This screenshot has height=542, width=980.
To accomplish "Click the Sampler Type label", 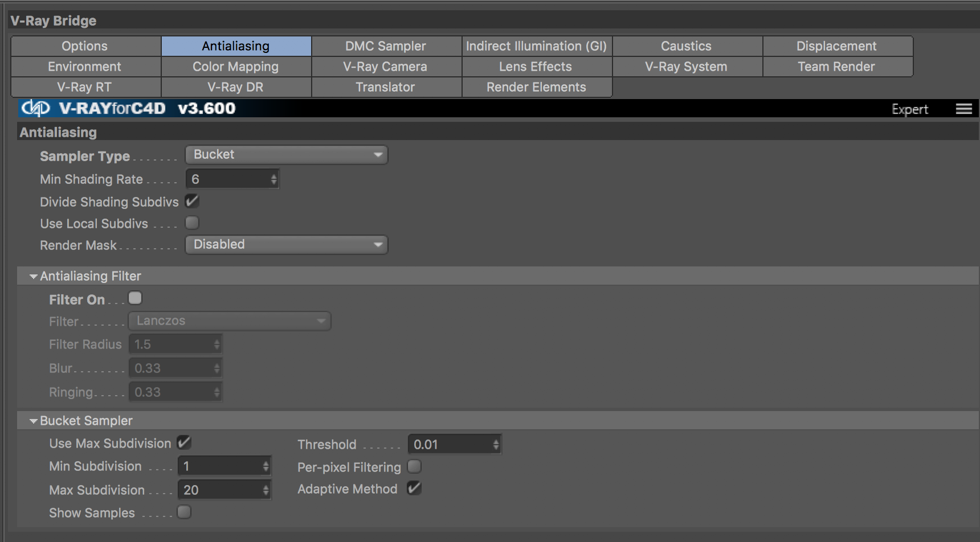I will coord(85,157).
